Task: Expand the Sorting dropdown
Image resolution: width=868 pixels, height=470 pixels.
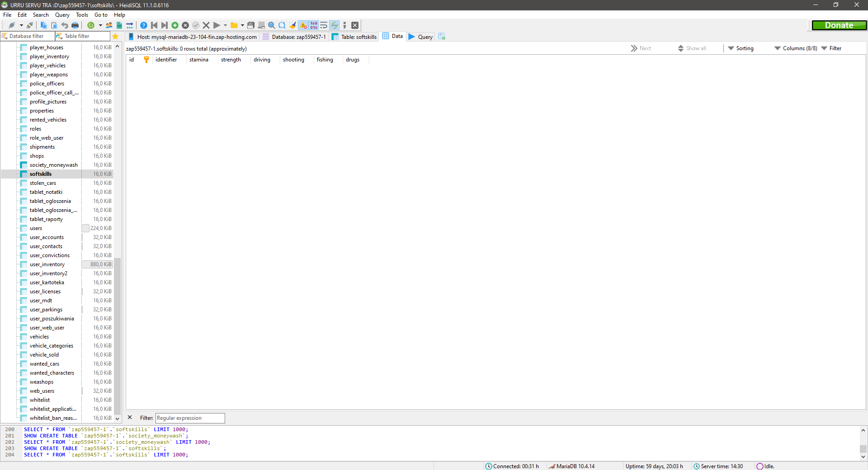Action: click(x=741, y=48)
